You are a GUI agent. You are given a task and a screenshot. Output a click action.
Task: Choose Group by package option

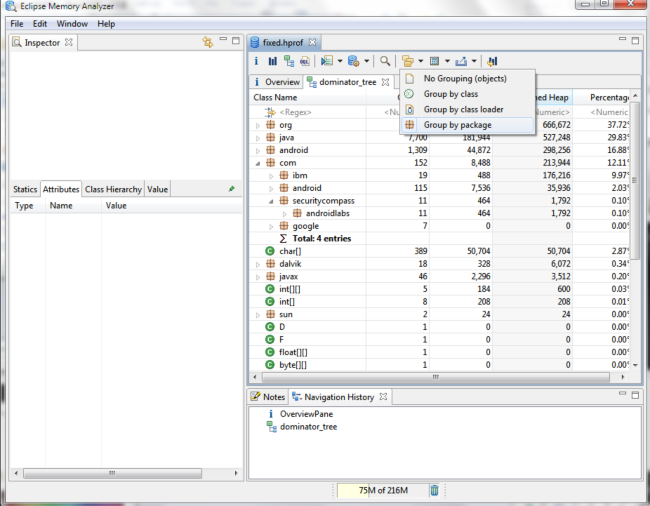pyautogui.click(x=467, y=125)
